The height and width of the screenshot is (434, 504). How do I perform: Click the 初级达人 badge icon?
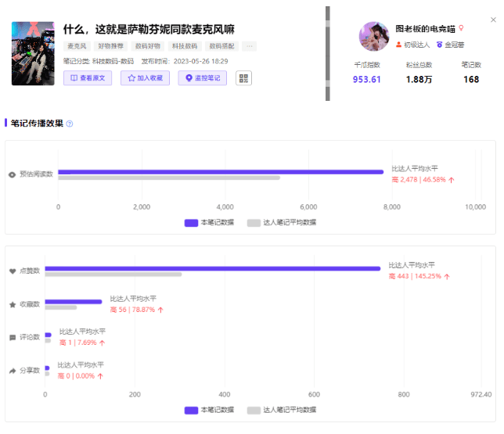(x=398, y=45)
